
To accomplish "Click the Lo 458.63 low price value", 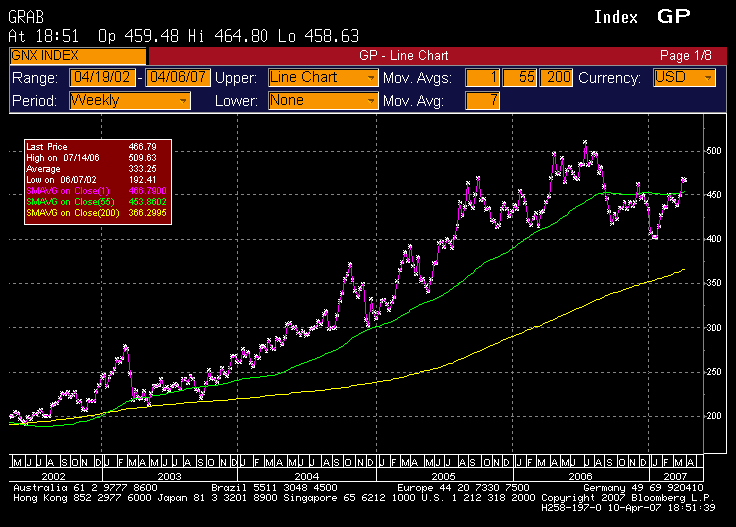I will [x=318, y=36].
